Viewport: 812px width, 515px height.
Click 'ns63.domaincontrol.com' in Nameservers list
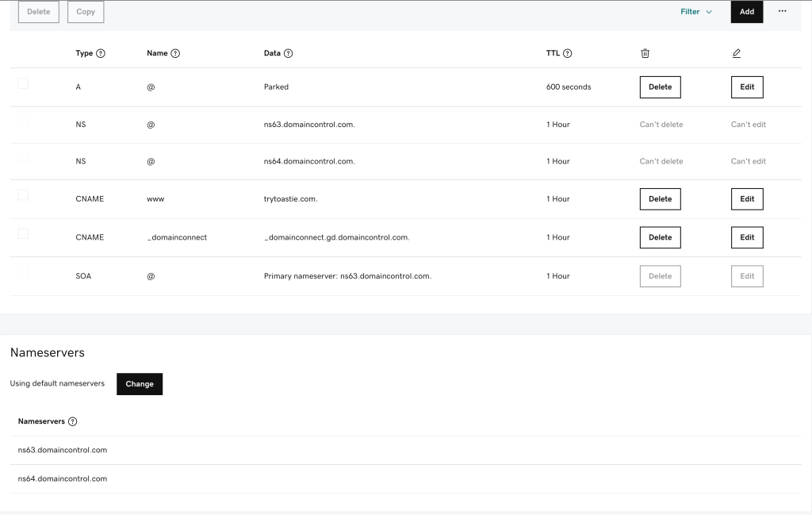click(62, 450)
